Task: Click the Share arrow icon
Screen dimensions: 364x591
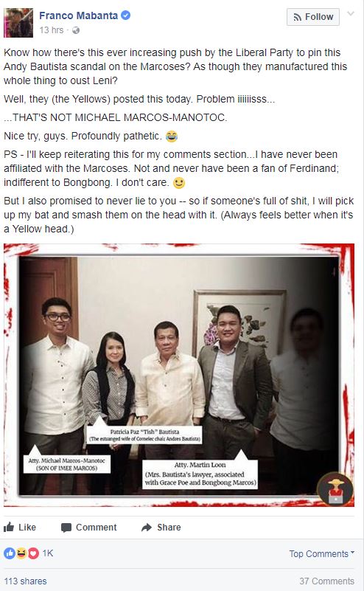Action: [147, 528]
